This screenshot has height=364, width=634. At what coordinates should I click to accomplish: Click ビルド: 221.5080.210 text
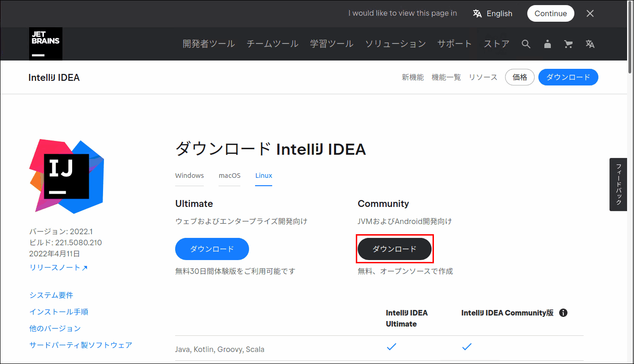(66, 243)
